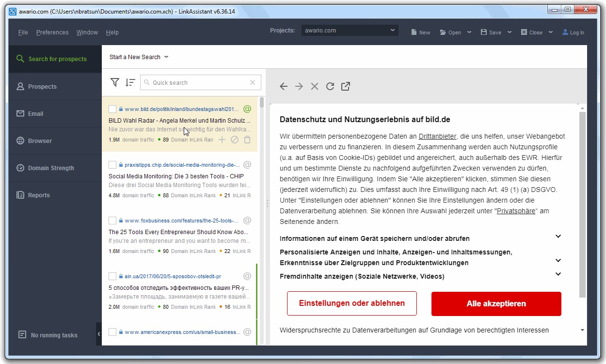Open the Projects awario.com dropdown

[350, 31]
